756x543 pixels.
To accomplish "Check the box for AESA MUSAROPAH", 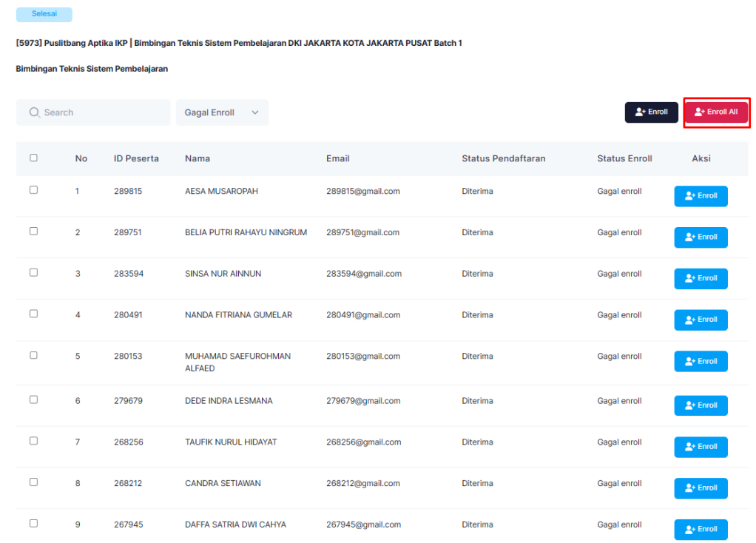I will coord(33,190).
